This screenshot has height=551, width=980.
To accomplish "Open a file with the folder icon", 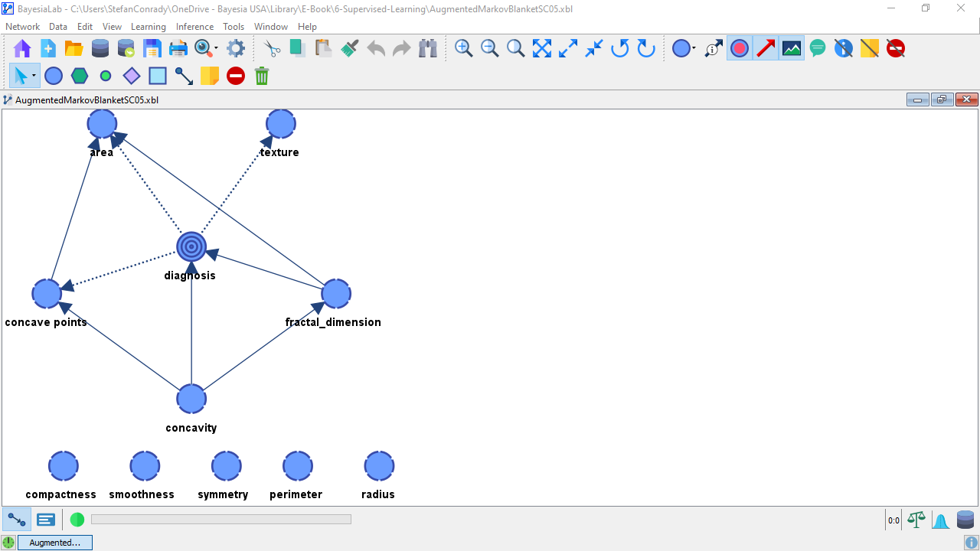I will coord(74,49).
